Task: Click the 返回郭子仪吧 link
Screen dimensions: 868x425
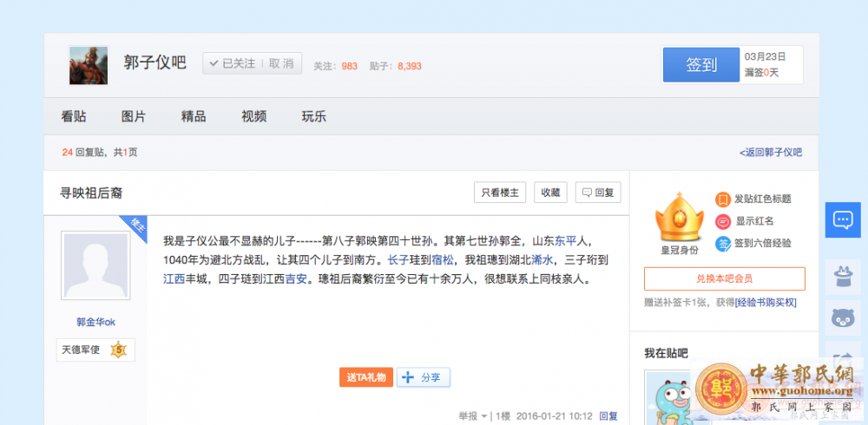Action: [x=771, y=152]
